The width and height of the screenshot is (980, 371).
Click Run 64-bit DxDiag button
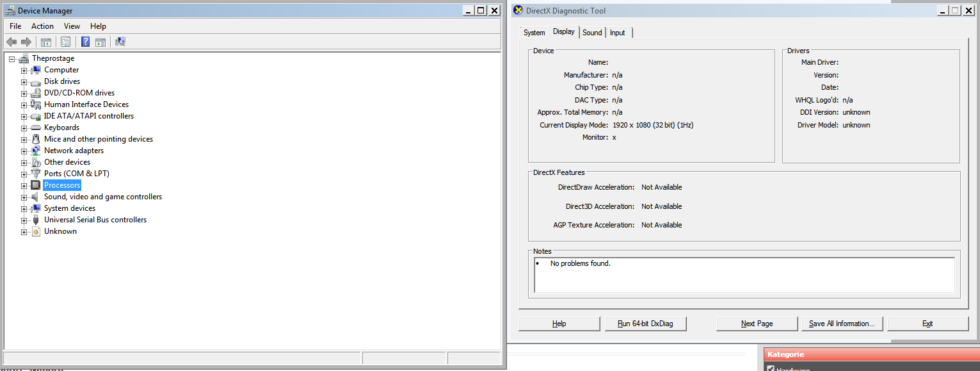(x=646, y=324)
